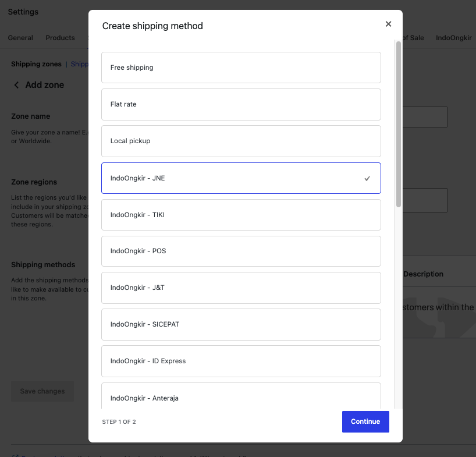
Task: Open the Products settings tab
Action: [60, 38]
